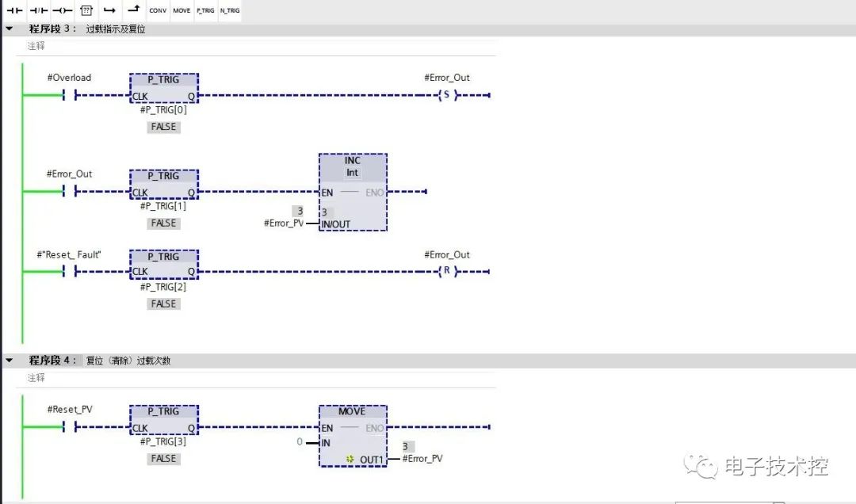Select the INC Int instruction box
The image size is (856, 504).
(x=353, y=193)
